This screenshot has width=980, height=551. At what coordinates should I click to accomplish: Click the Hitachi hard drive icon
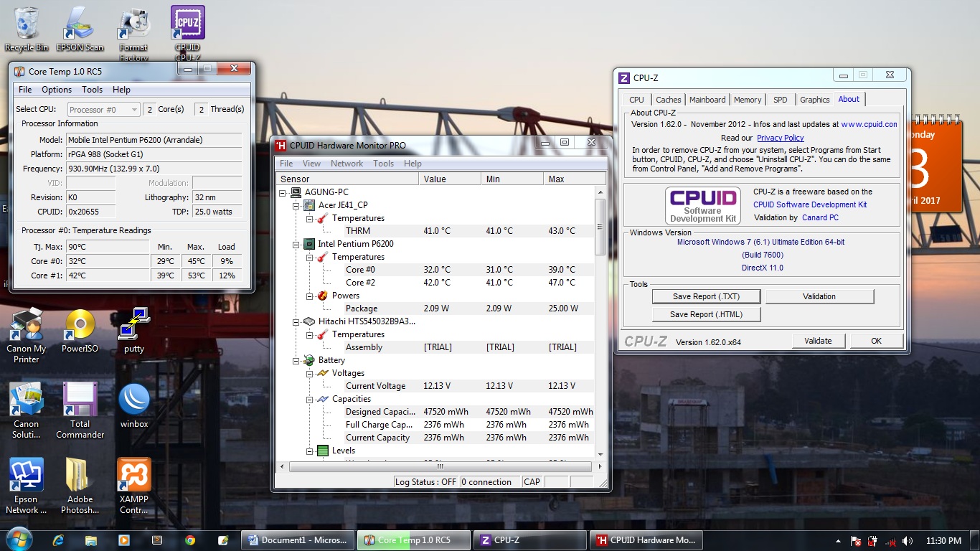point(309,321)
